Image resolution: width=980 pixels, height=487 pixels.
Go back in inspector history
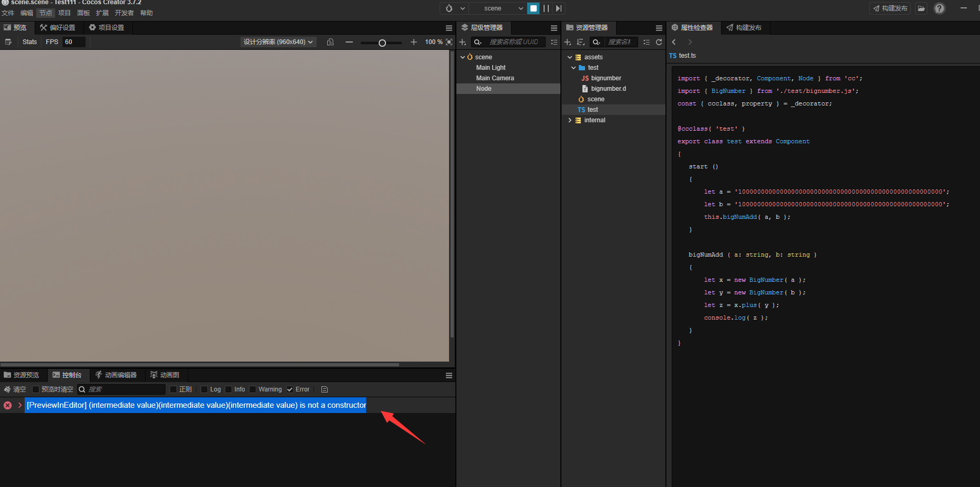point(674,42)
